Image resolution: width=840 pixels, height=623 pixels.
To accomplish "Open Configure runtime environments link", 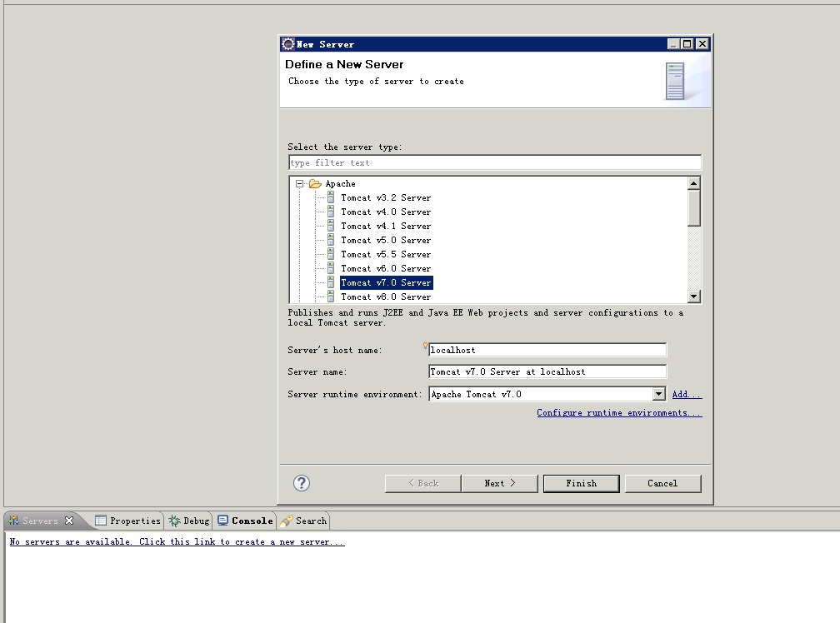I will point(619,412).
